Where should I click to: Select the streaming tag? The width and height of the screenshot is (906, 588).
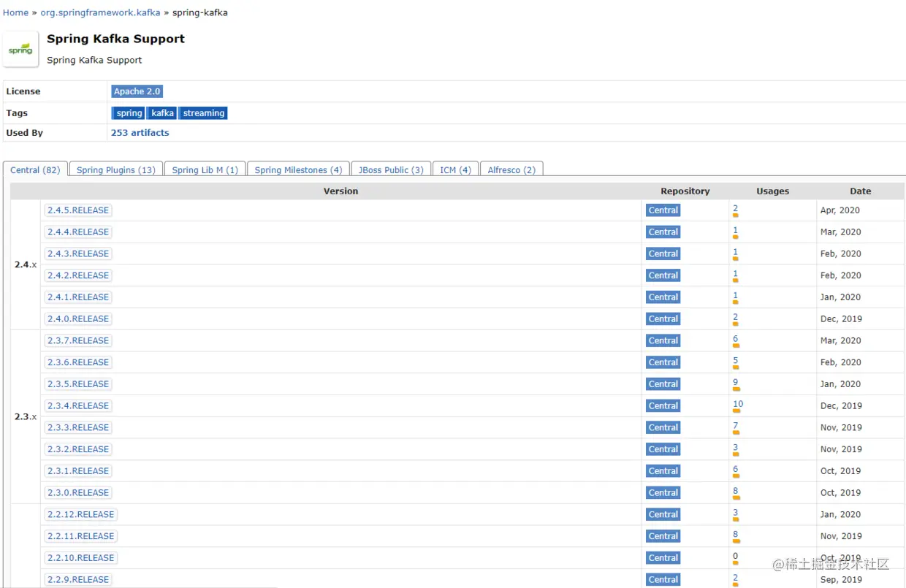point(203,113)
